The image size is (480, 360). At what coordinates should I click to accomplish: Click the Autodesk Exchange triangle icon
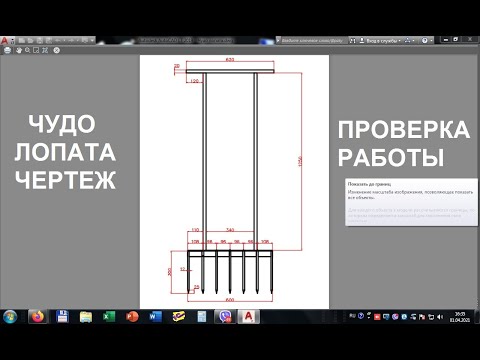point(407,40)
